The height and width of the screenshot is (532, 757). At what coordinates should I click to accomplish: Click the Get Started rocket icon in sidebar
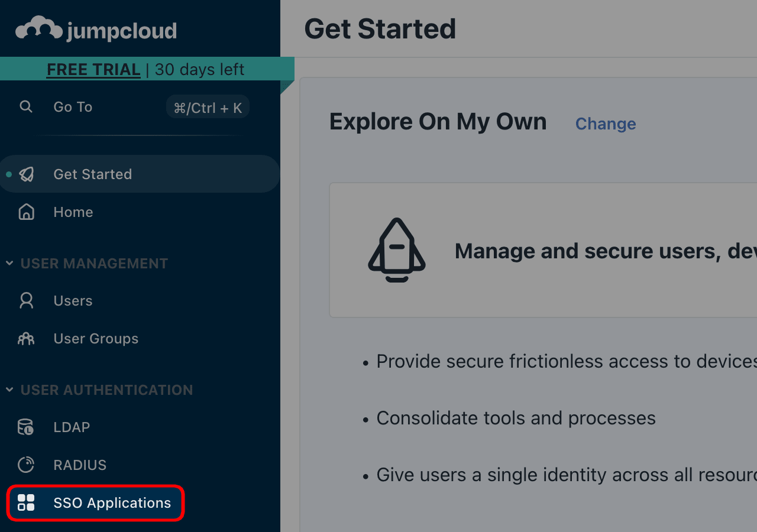27,174
